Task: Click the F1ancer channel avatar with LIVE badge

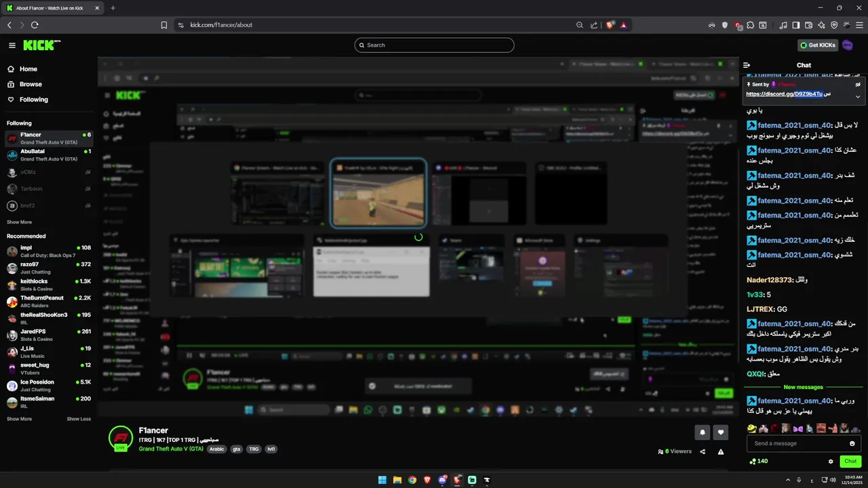Action: click(x=121, y=439)
